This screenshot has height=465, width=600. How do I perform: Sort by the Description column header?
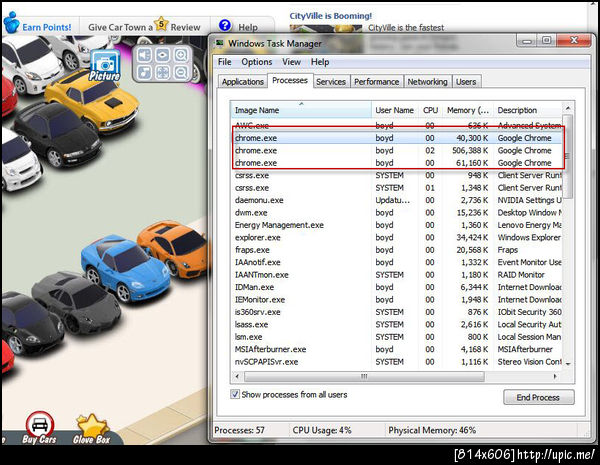pyautogui.click(x=528, y=110)
